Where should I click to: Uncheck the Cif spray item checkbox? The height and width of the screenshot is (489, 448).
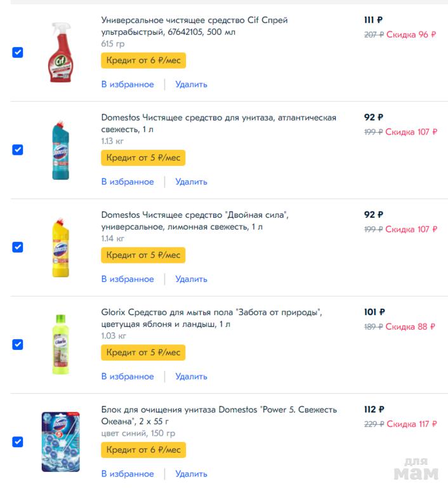coord(18,53)
